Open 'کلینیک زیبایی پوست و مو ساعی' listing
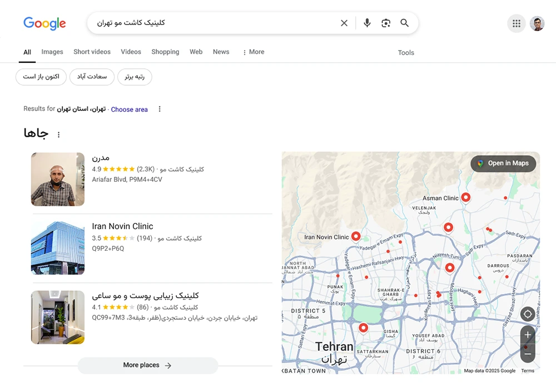This screenshot has width=556, height=392. coord(145,295)
